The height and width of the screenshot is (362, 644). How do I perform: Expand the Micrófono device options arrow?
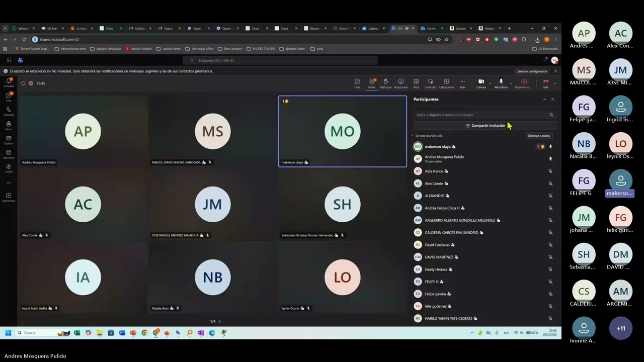511,83
